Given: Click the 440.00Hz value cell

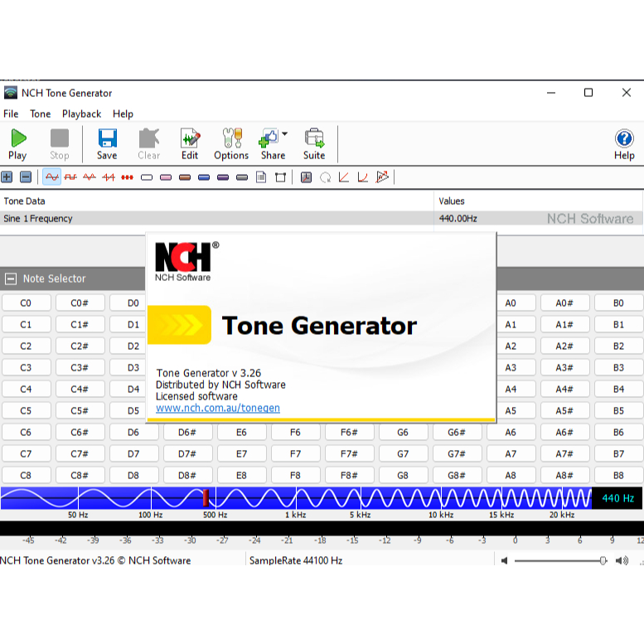Looking at the screenshot, I should 458,219.
